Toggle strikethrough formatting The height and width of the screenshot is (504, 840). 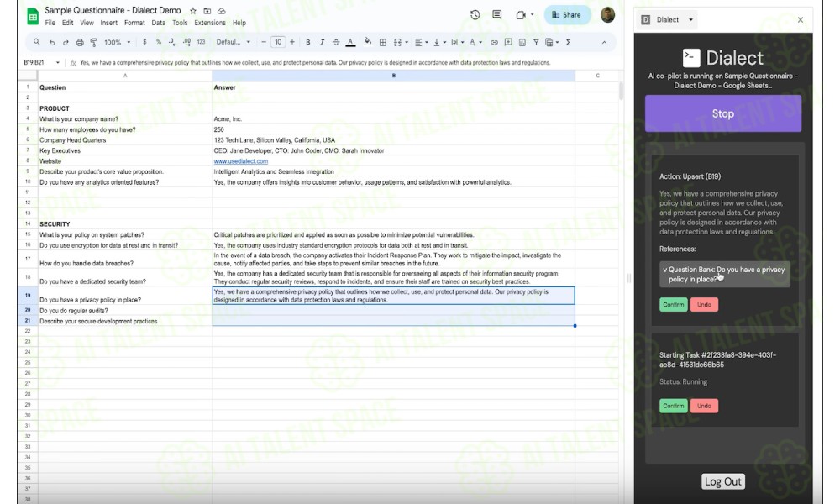click(x=336, y=42)
